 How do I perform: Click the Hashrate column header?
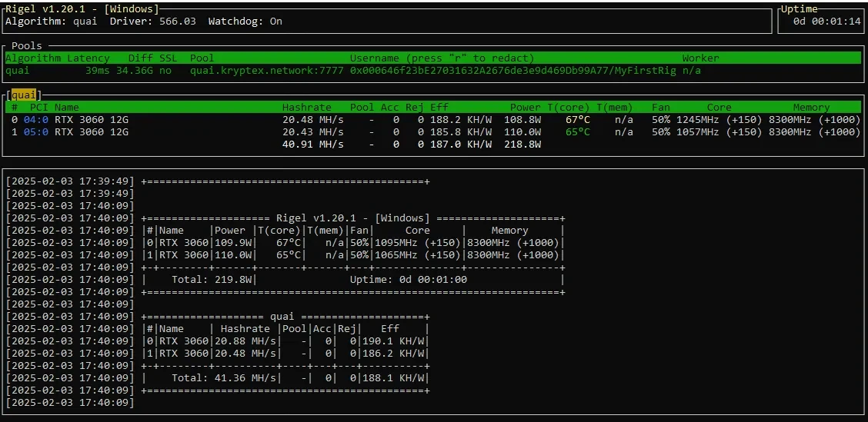(x=306, y=108)
